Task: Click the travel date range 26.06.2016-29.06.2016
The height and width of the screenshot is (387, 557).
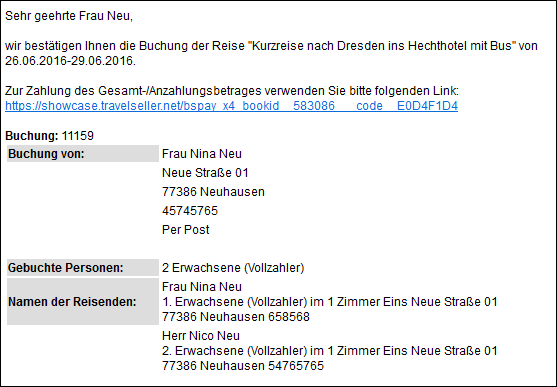Action: coord(70,61)
